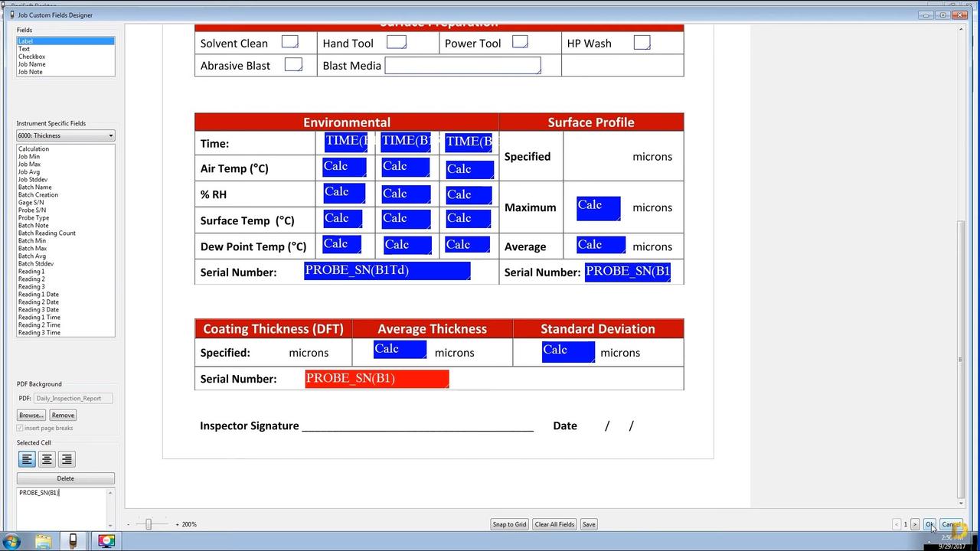This screenshot has height=551, width=980.
Task: Apply right alignment to the selected cell
Action: click(66, 458)
